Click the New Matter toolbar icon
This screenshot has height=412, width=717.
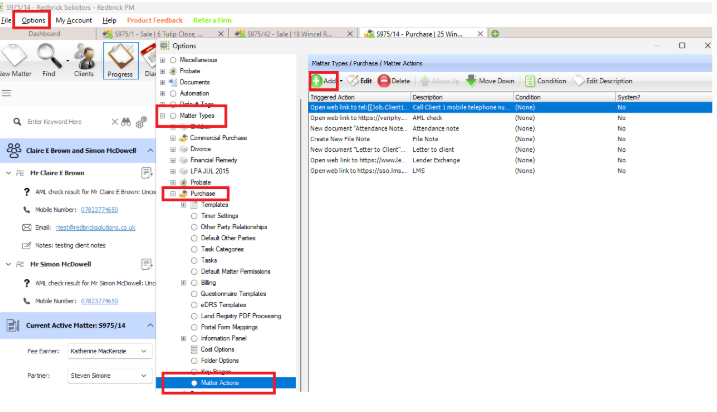point(14,56)
